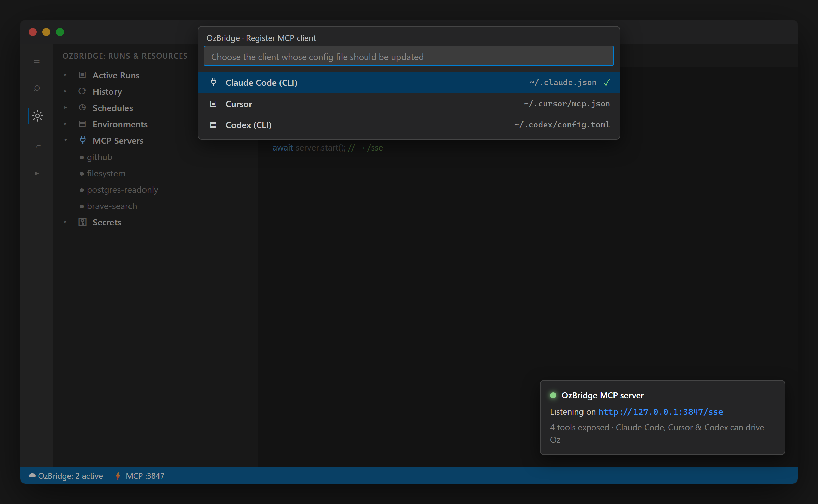The image size is (818, 504).
Task: Click OzBridge: 2 active status item
Action: [x=66, y=476]
